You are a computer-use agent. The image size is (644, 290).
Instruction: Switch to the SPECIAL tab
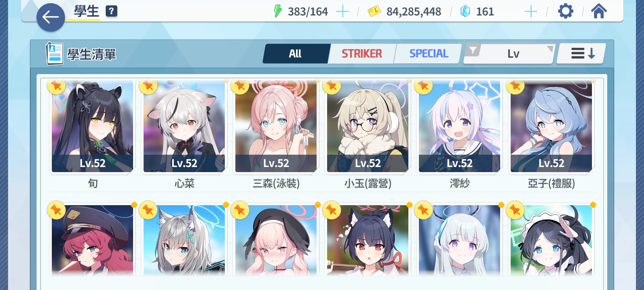pos(429,54)
